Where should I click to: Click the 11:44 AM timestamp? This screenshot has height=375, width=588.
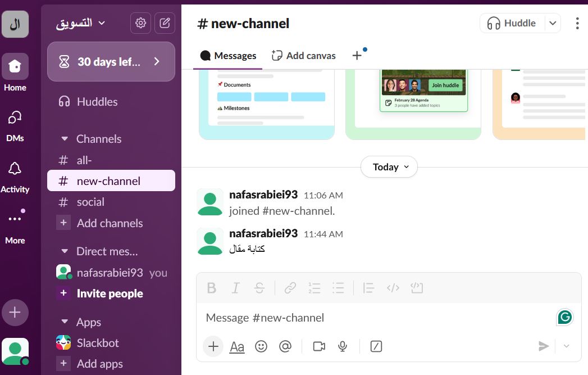click(x=323, y=234)
